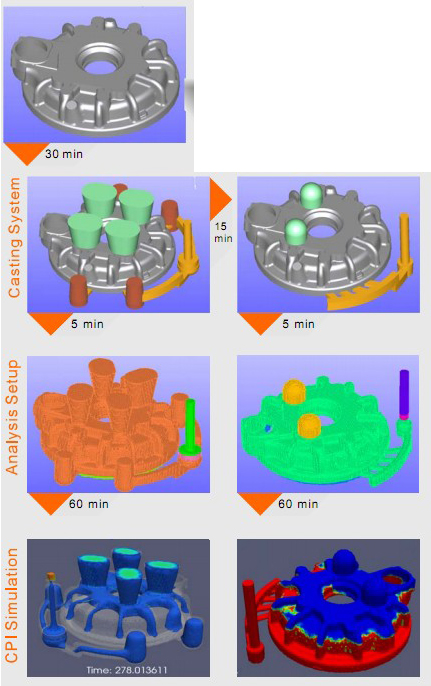Open the green meshed analysis setup image
This screenshot has height=686, width=431.
[x=328, y=424]
